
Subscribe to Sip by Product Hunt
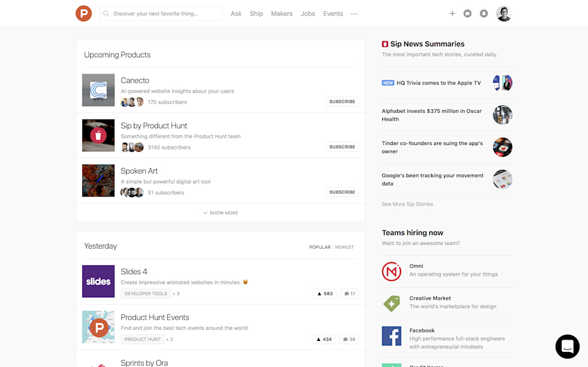point(342,147)
